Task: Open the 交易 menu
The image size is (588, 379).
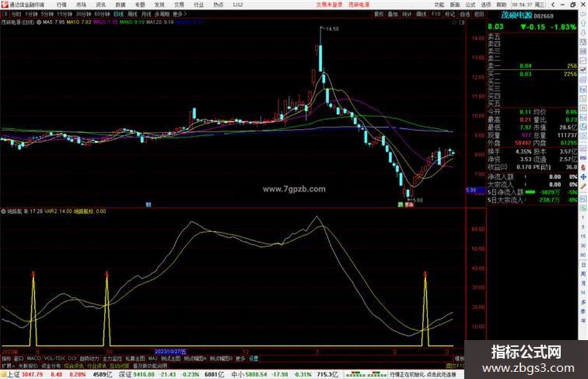Action: pos(179,5)
